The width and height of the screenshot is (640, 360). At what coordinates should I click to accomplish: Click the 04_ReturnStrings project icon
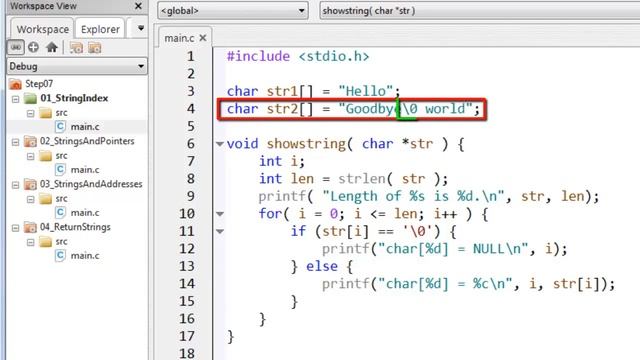[x=30, y=227]
